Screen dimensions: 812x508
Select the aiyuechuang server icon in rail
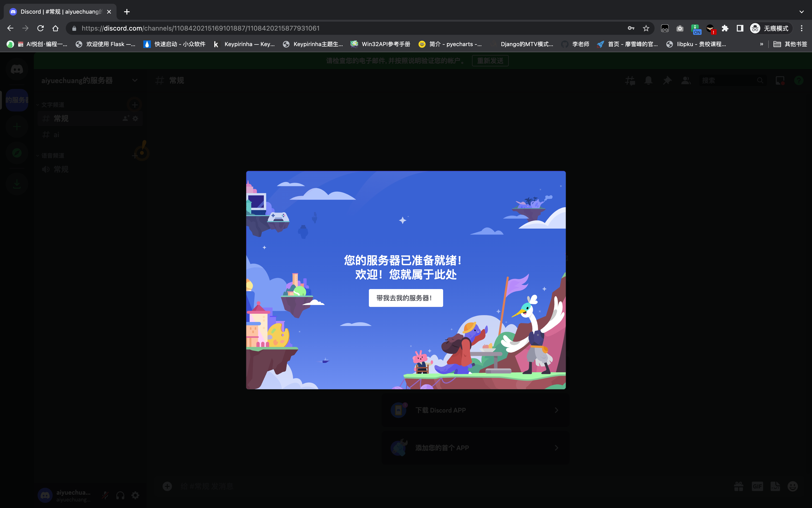17,100
